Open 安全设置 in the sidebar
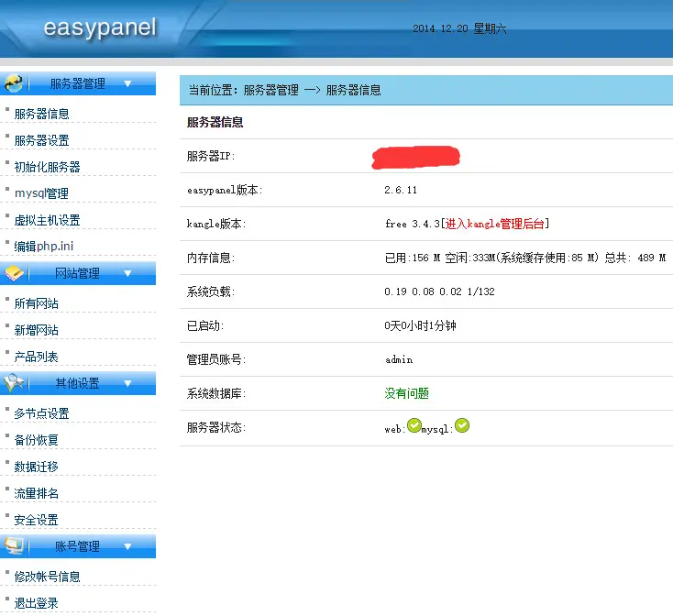673x616 pixels. (37, 520)
